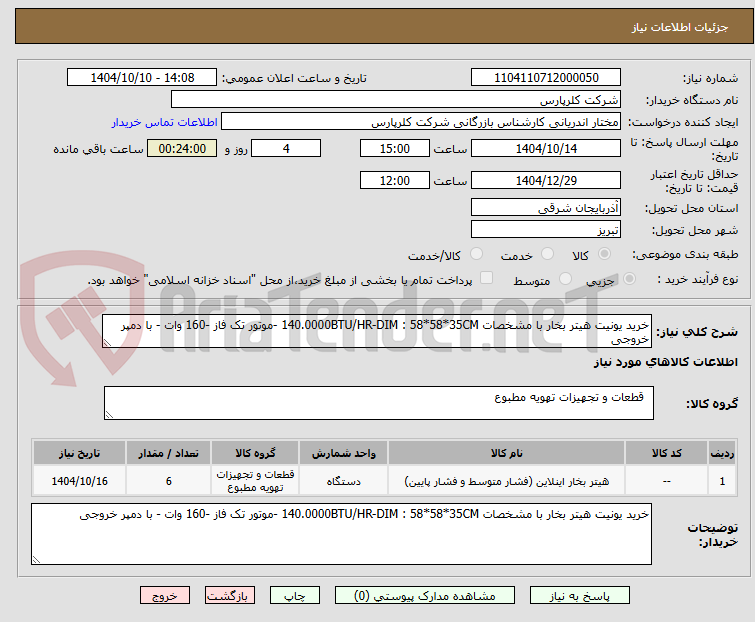Click the واحد شمارش column header
This screenshot has width=755, height=622.
[343, 453]
